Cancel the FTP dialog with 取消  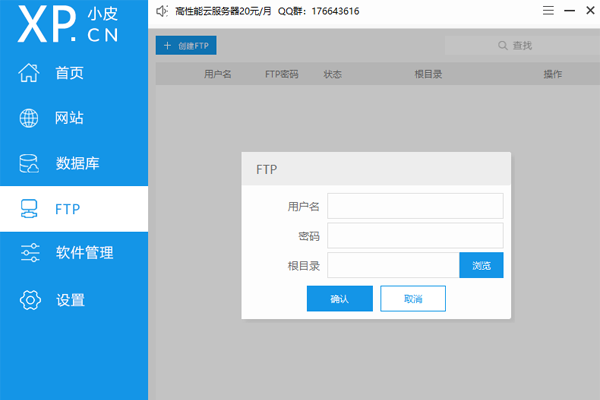pyautogui.click(x=413, y=299)
